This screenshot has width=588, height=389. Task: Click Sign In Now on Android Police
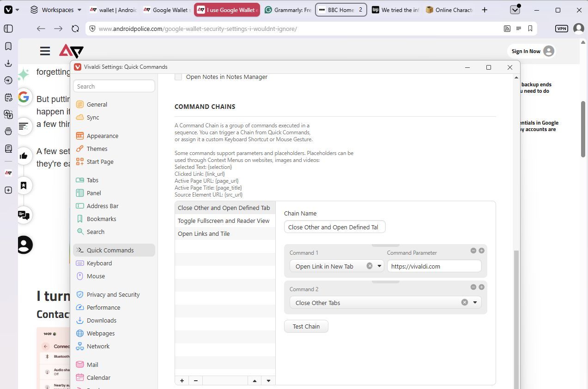[532, 51]
